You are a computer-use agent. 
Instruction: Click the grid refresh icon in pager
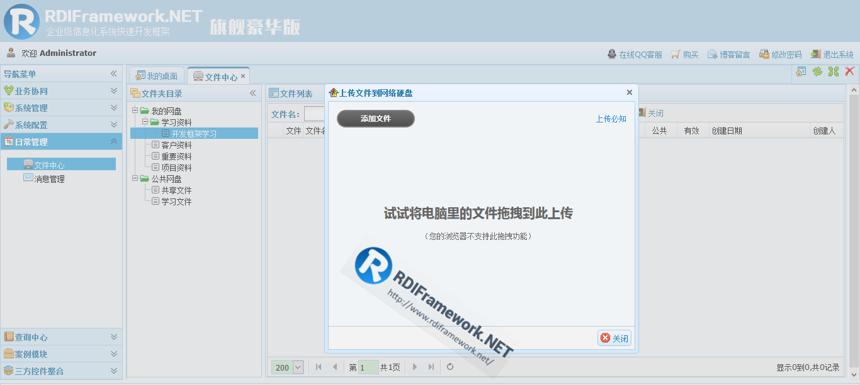click(450, 367)
